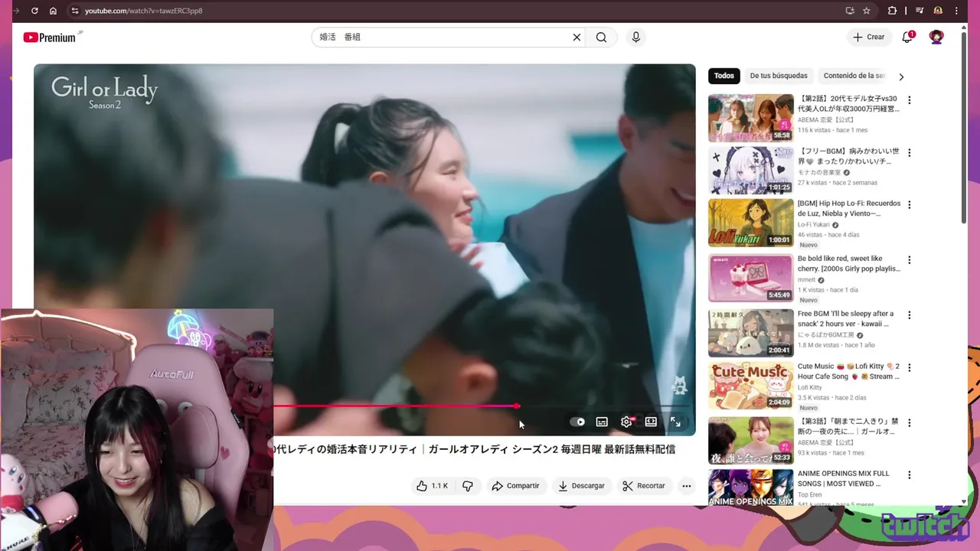Open the player settings gear
Viewport: 980px width, 551px height.
(627, 422)
